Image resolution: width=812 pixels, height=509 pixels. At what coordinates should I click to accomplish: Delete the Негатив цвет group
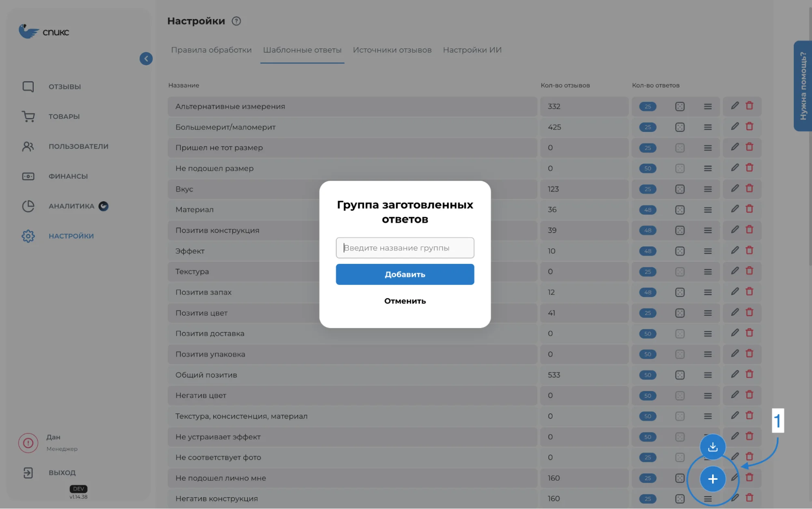click(x=749, y=395)
